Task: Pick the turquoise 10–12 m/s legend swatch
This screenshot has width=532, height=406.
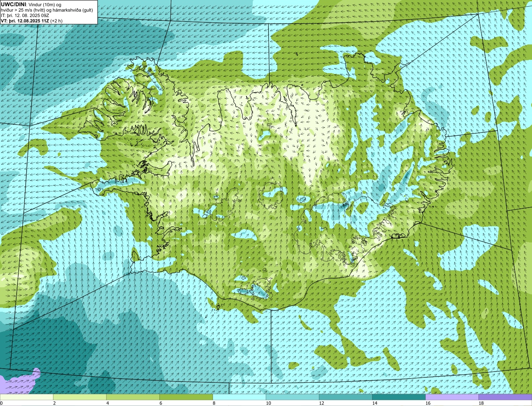Action: (293, 397)
